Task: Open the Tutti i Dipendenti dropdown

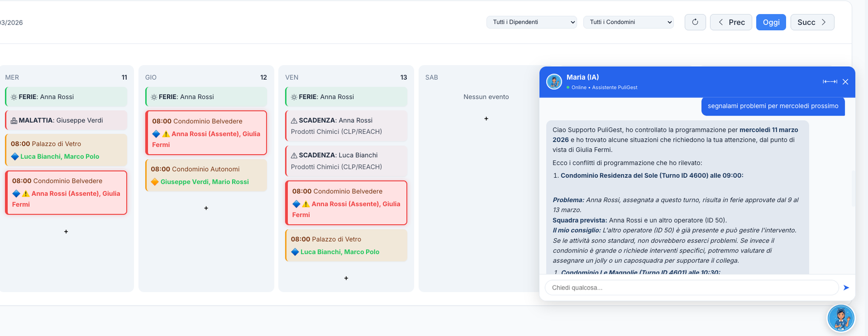Action: [x=531, y=22]
